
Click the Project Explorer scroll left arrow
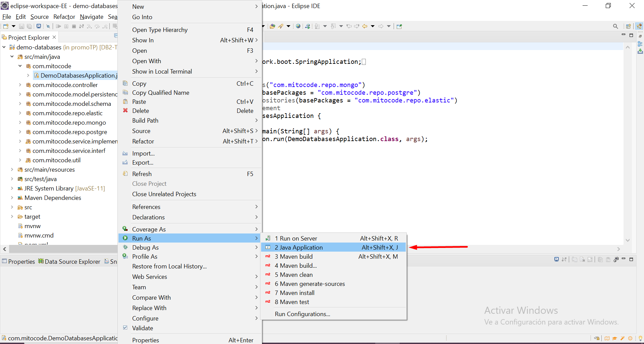pos(4,249)
